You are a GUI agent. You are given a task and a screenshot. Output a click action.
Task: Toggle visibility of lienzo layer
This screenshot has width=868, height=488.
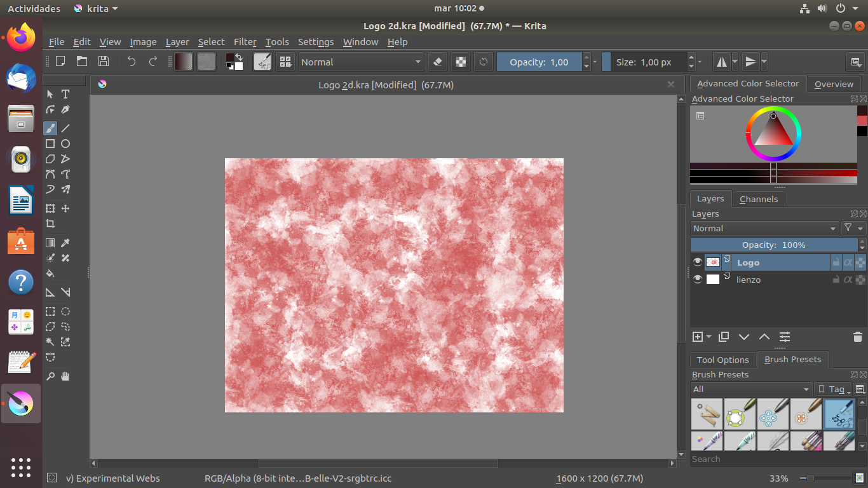tap(698, 280)
